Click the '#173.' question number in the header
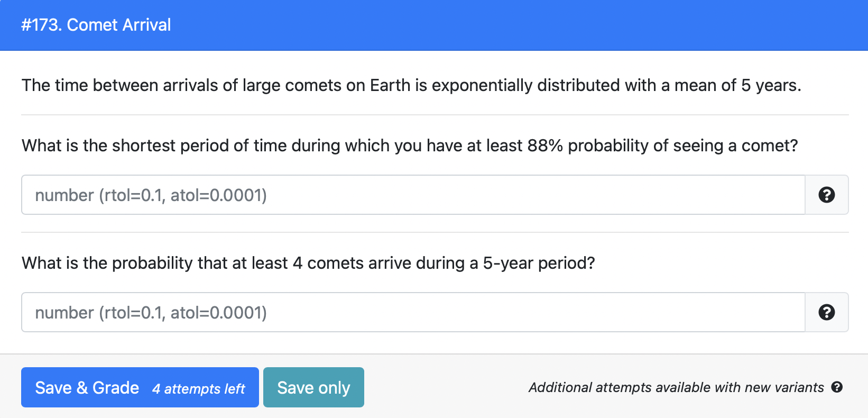The image size is (868, 418). coord(41,25)
